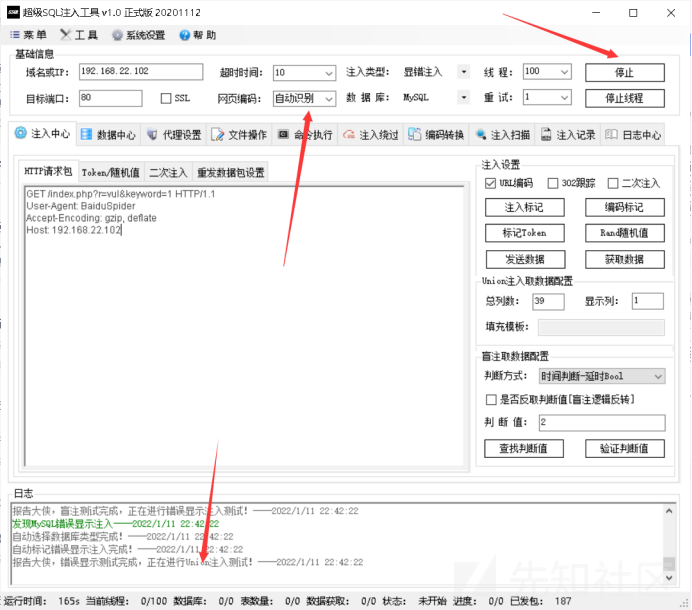Click the 日志中心 tab book icon
Viewport: 692px width, 610px height.
click(611, 134)
